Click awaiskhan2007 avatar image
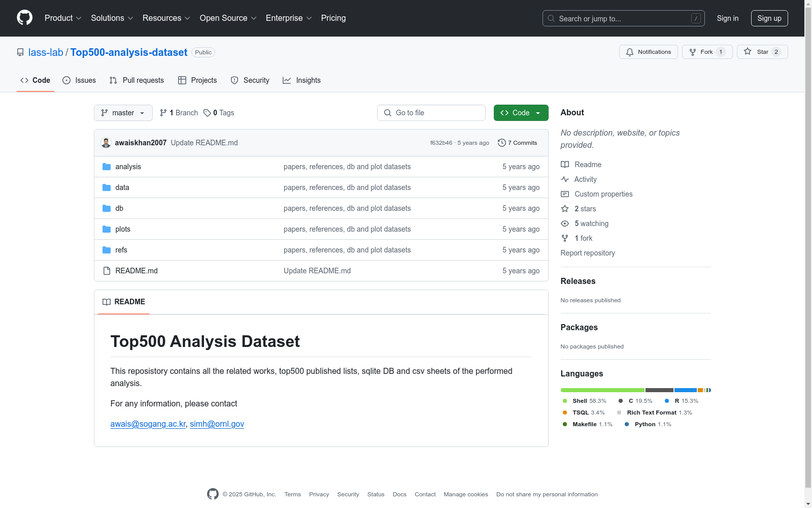The width and height of the screenshot is (812, 508). (106, 143)
